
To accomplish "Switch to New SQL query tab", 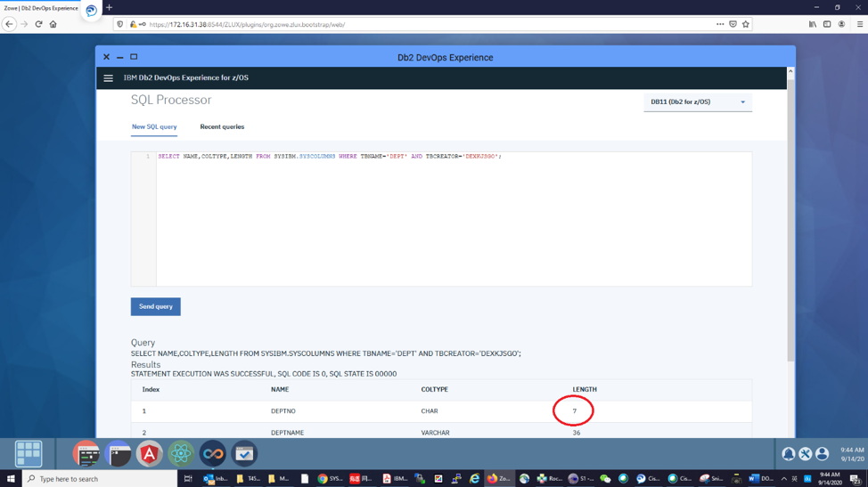I will pos(154,126).
